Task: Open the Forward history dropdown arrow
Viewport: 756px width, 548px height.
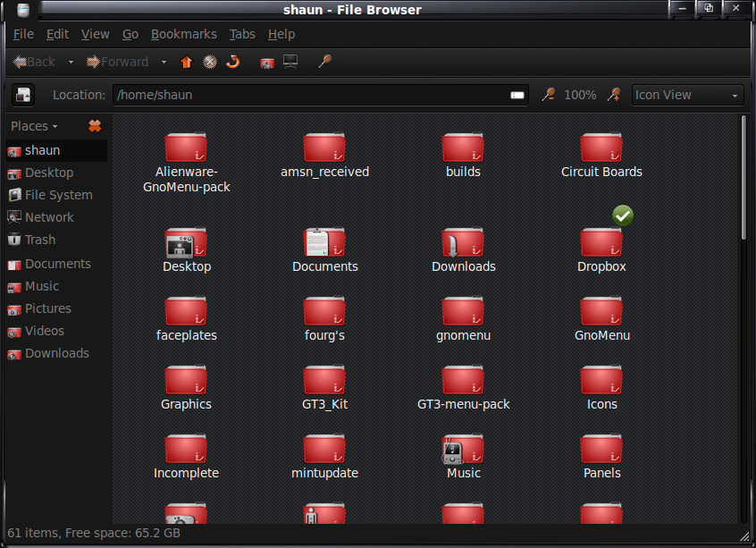Action: (164, 62)
